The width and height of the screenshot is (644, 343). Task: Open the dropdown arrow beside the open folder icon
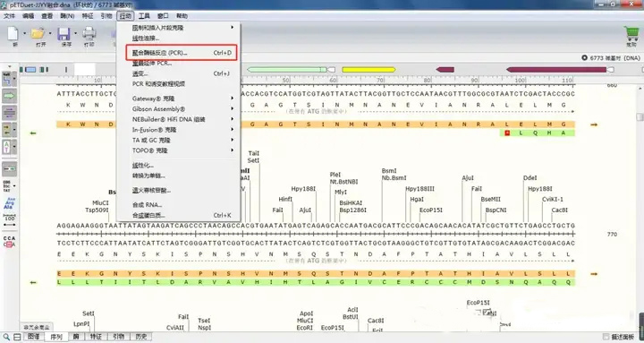point(50,33)
